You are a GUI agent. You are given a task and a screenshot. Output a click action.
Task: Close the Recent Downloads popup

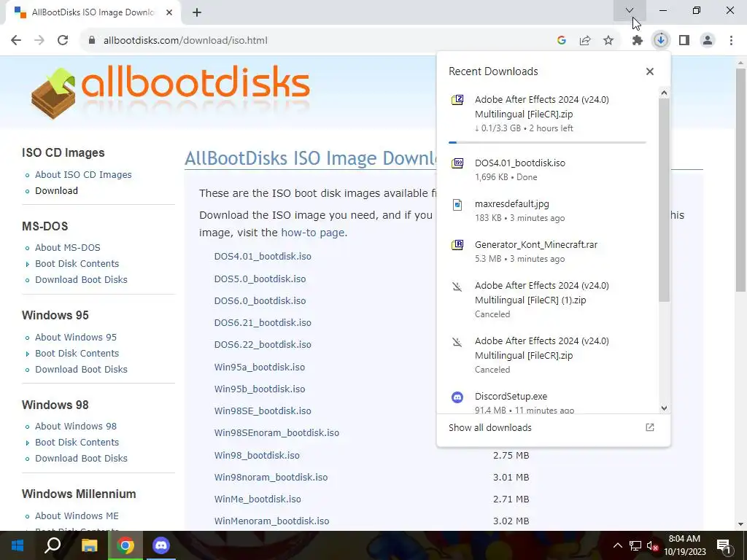point(650,71)
